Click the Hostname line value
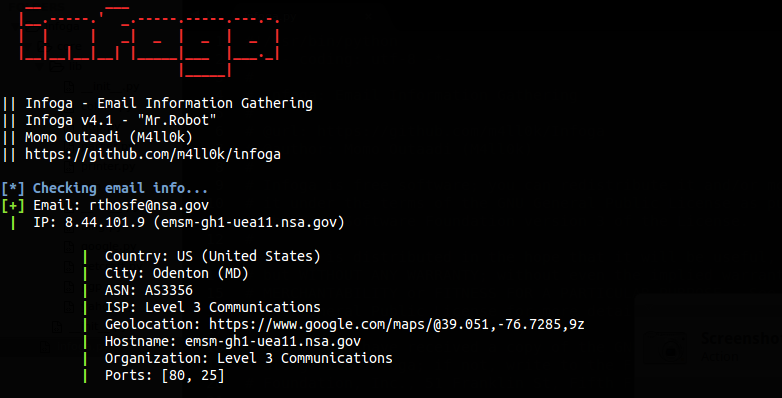The width and height of the screenshot is (782, 398). click(x=273, y=342)
